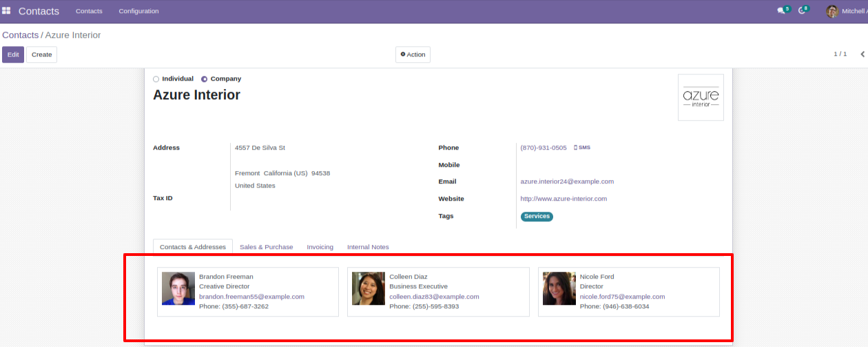Click 'Fremont' city text
The width and height of the screenshot is (868, 347).
(x=247, y=173)
